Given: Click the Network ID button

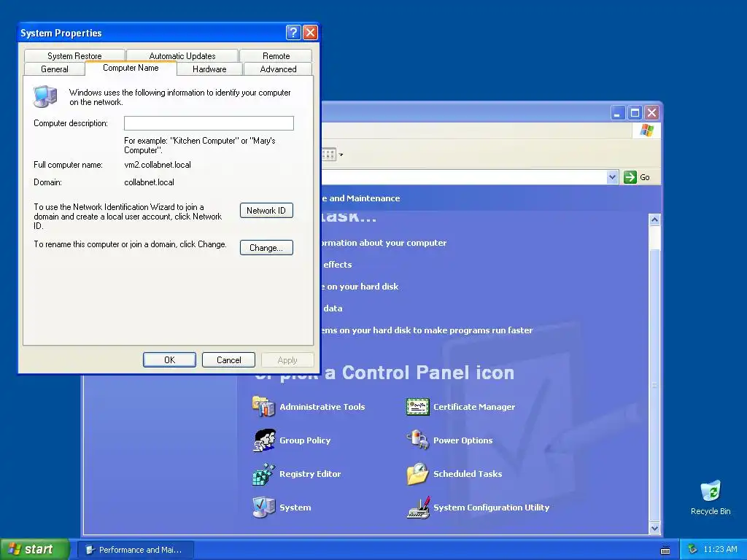Looking at the screenshot, I should 266,211.
